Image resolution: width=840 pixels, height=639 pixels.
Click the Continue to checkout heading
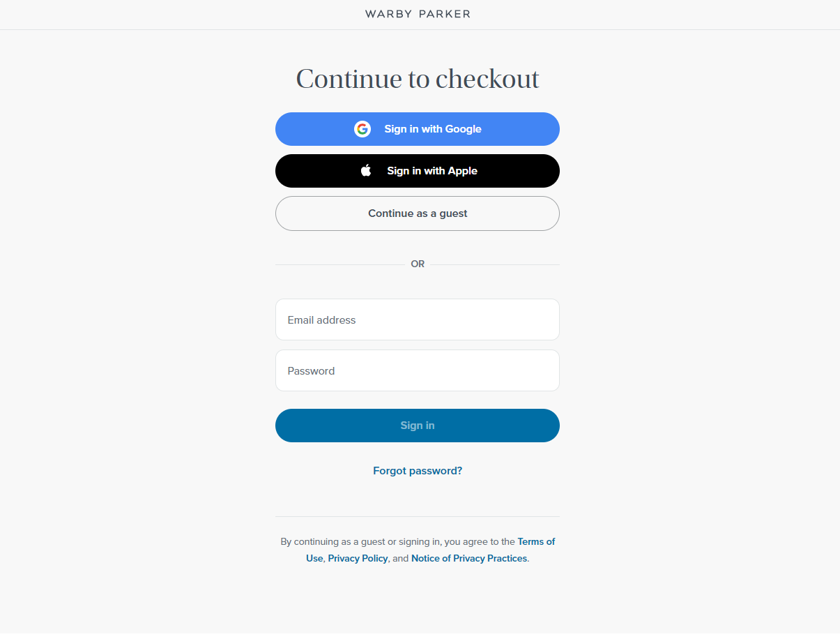[418, 79]
